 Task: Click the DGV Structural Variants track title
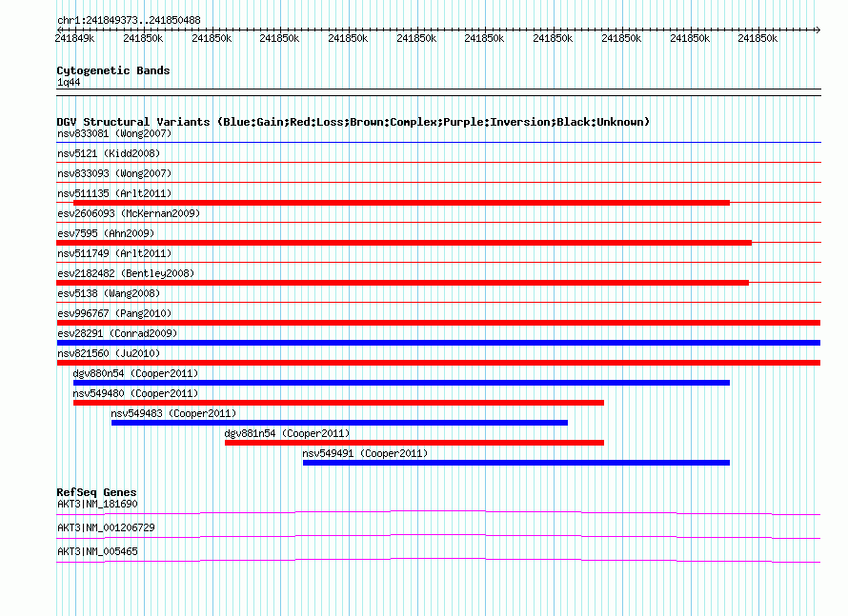point(353,122)
